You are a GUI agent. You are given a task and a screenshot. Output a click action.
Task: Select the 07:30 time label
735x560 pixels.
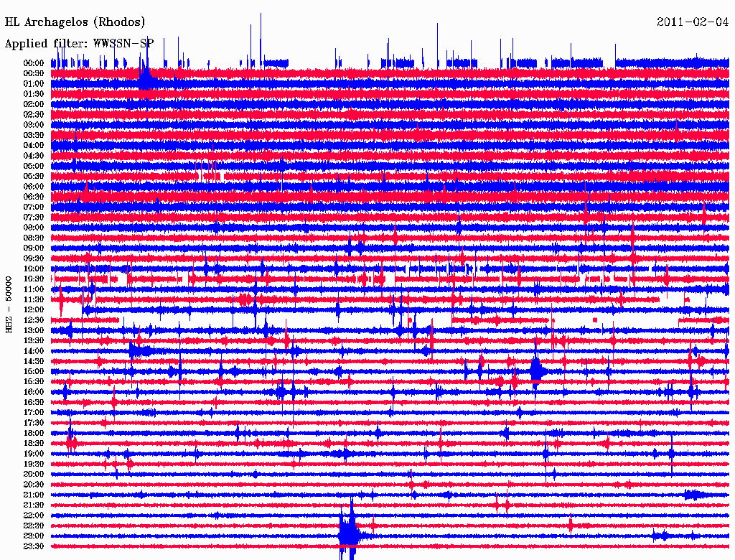34,218
